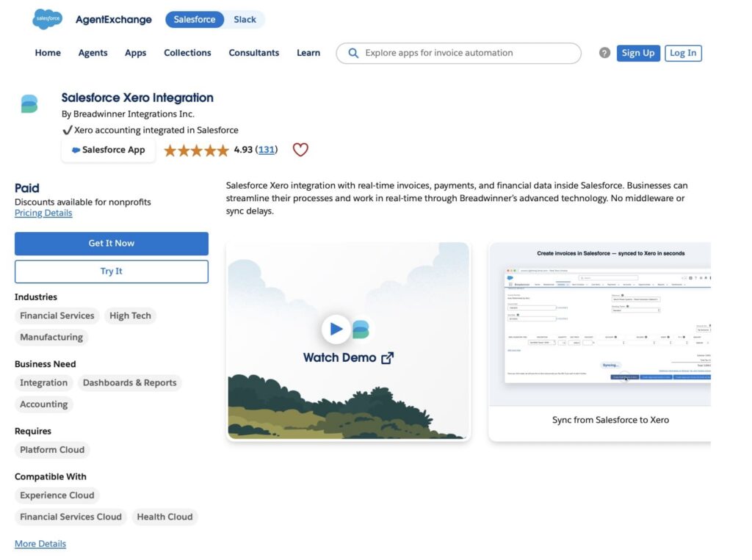This screenshot has height=560, width=752.
Task: Select the Experience Cloud tag
Action: point(57,495)
